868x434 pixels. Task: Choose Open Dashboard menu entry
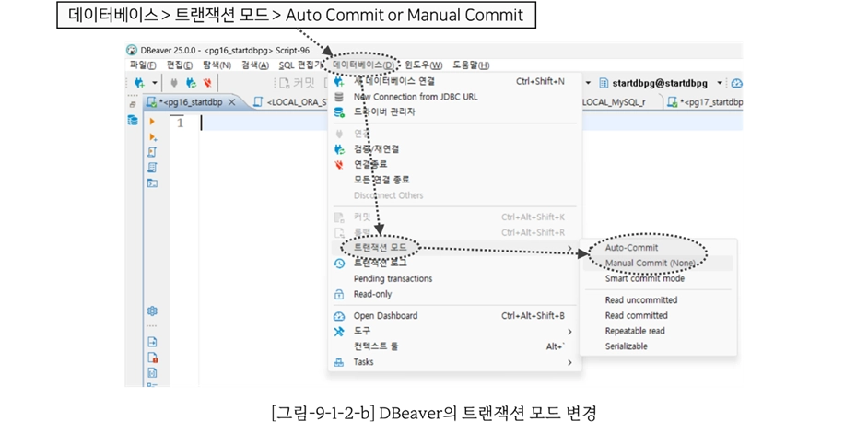point(454,315)
